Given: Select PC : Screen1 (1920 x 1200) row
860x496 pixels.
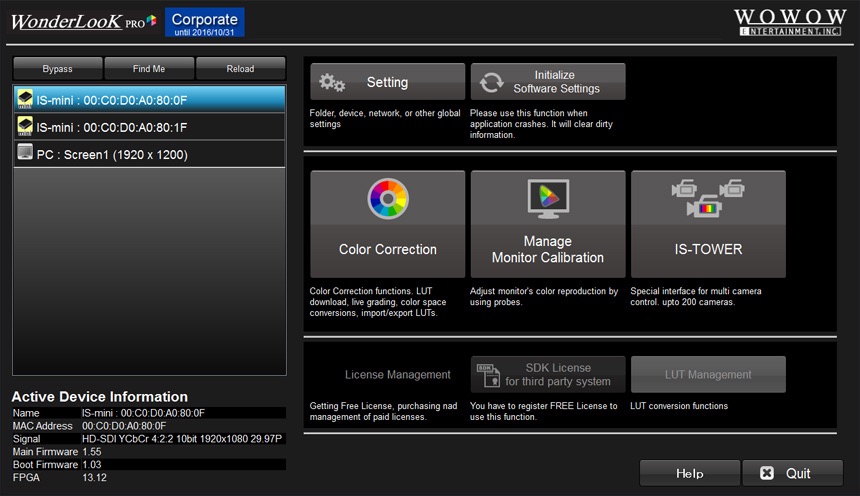Looking at the screenshot, I should click(x=149, y=154).
